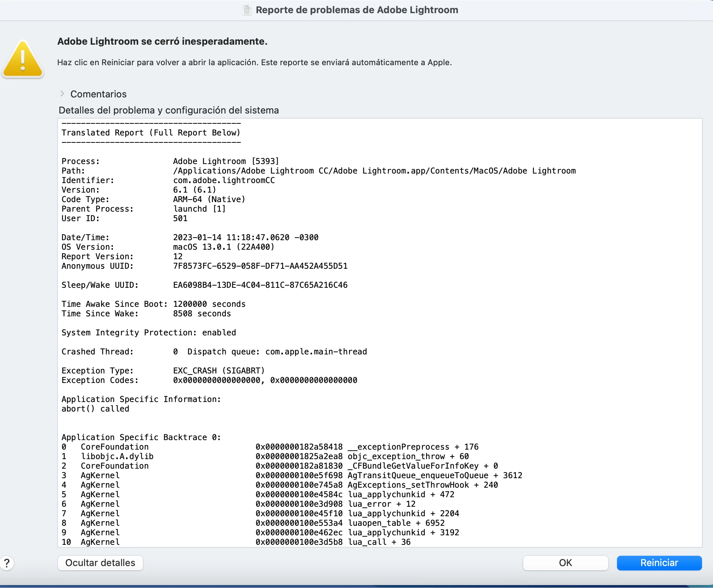Viewport: 713px width, 588px height.
Task: Click the yellow warning triangle icon
Action: 23,60
